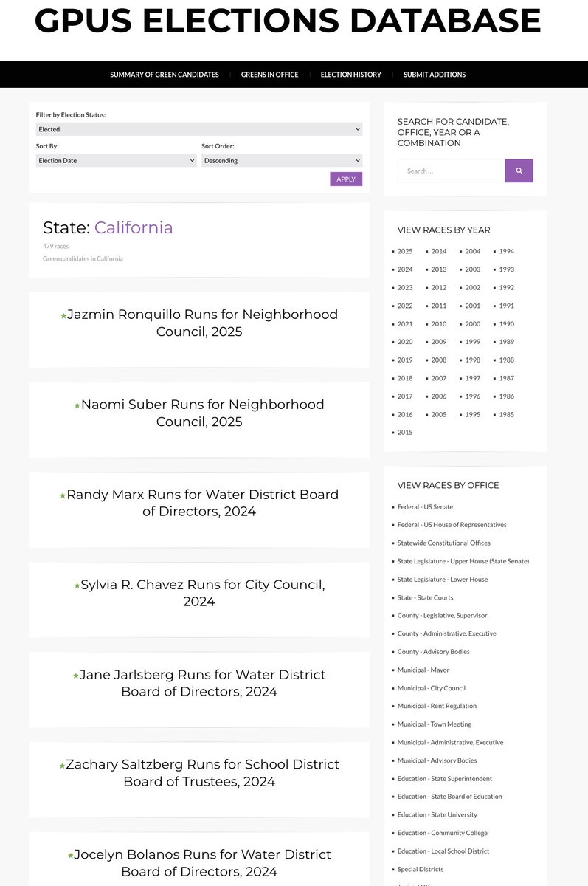Screen dimensions: 588x886
Task: View races for year 2012
Action: point(439,287)
